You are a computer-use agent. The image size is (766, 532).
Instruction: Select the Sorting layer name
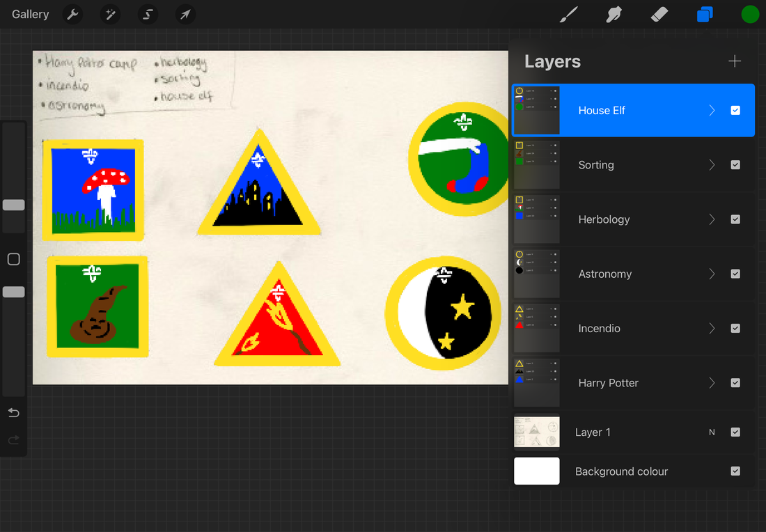click(596, 165)
